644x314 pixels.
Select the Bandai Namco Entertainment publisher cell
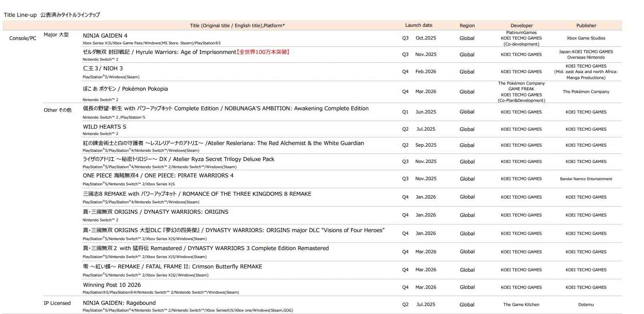click(x=586, y=179)
